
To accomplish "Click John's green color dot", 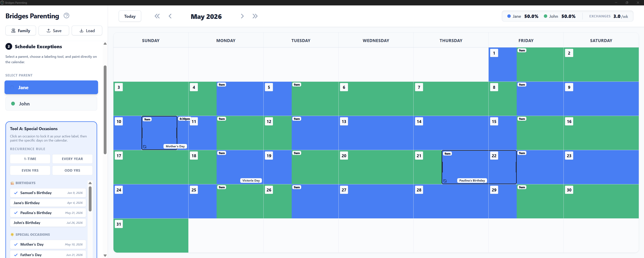I will click(x=13, y=104).
